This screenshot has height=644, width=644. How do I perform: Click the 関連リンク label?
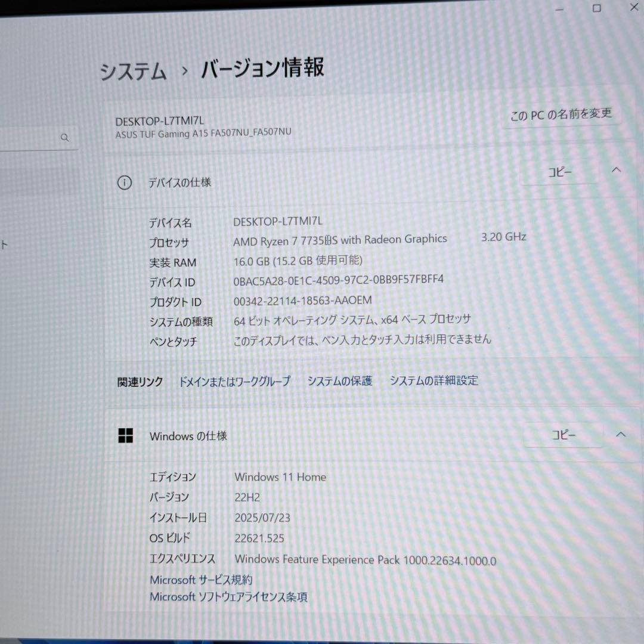pyautogui.click(x=140, y=382)
